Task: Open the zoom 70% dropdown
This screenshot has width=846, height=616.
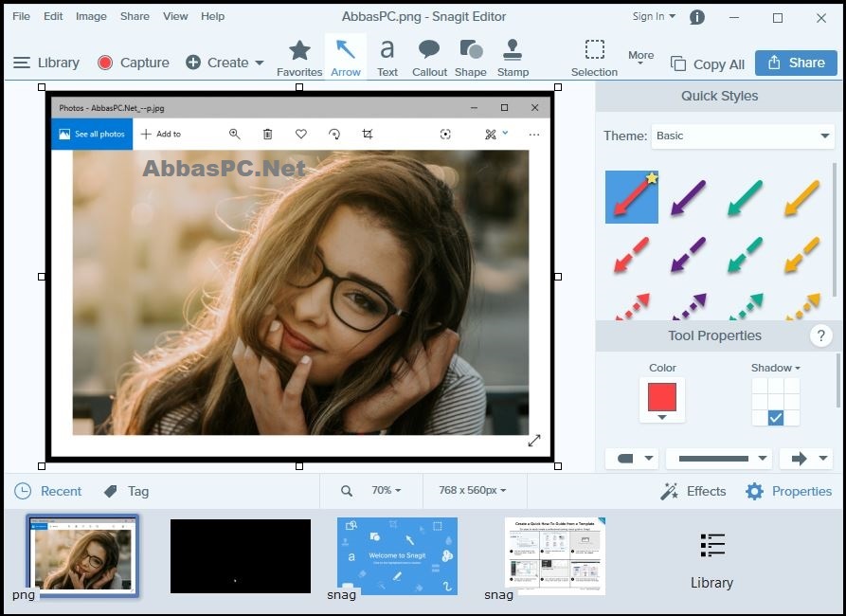Action: point(387,490)
